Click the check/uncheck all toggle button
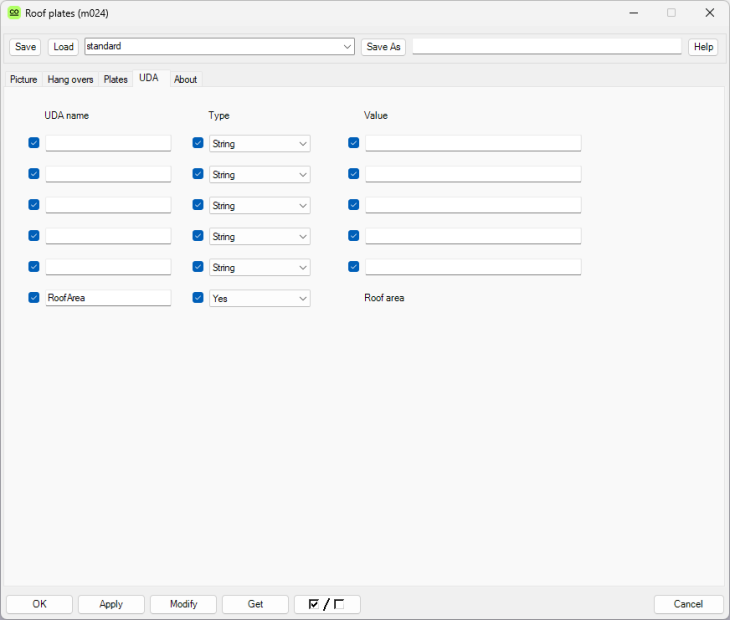The image size is (730, 620). (327, 604)
